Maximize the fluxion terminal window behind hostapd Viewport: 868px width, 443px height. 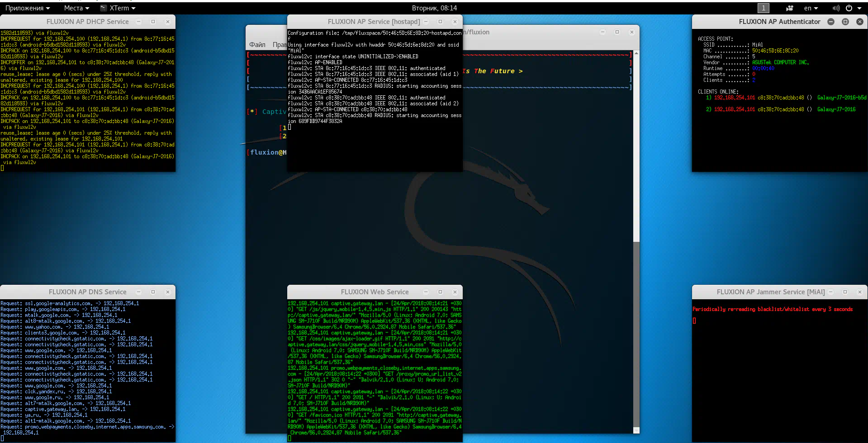[617, 32]
